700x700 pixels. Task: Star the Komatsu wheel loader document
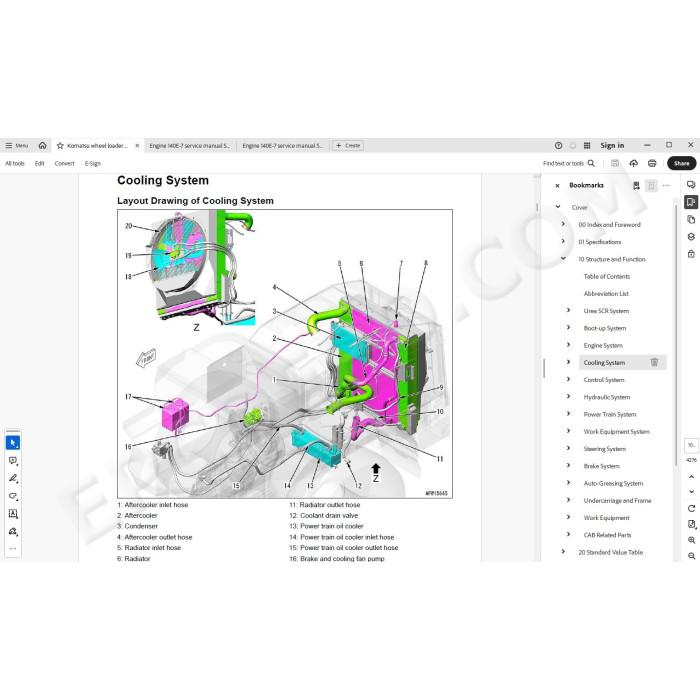[60, 146]
